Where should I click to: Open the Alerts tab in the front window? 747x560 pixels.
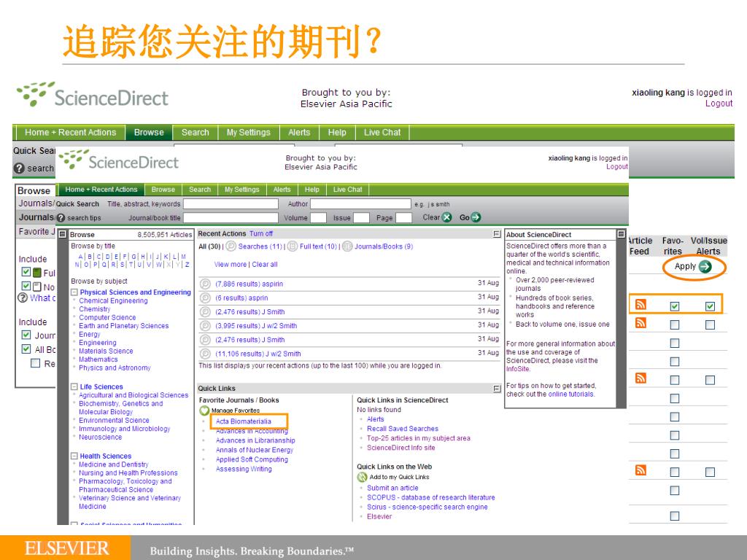tap(282, 190)
